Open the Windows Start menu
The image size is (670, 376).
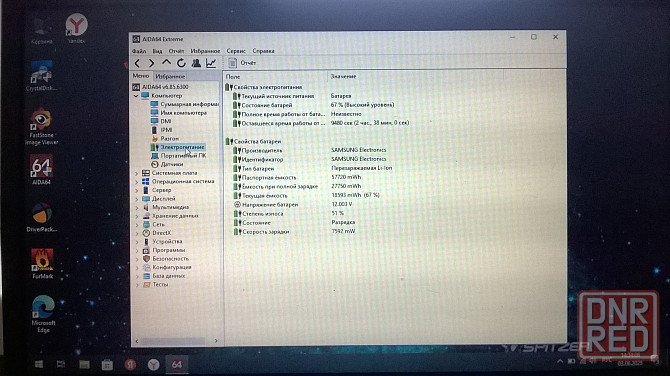point(38,364)
